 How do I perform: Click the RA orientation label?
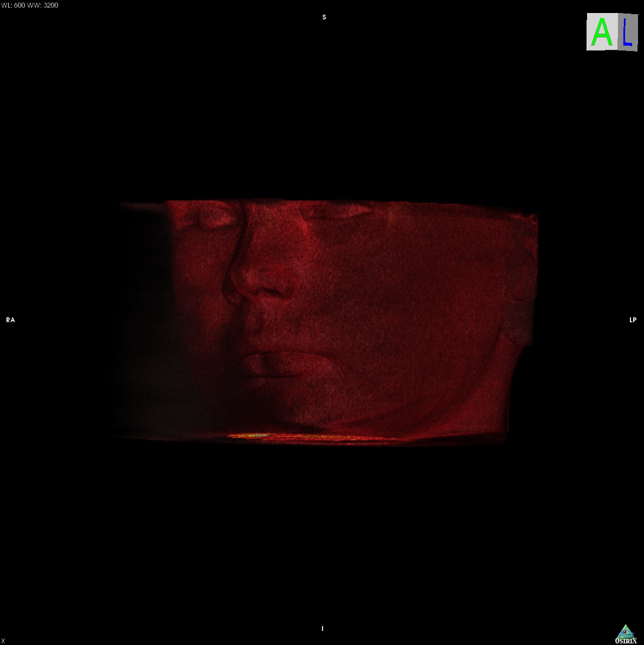[11, 320]
